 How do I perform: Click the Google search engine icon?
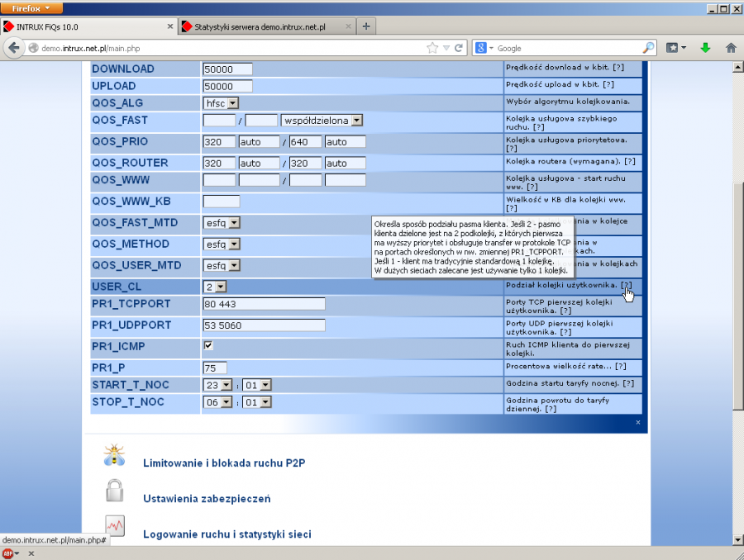click(480, 48)
